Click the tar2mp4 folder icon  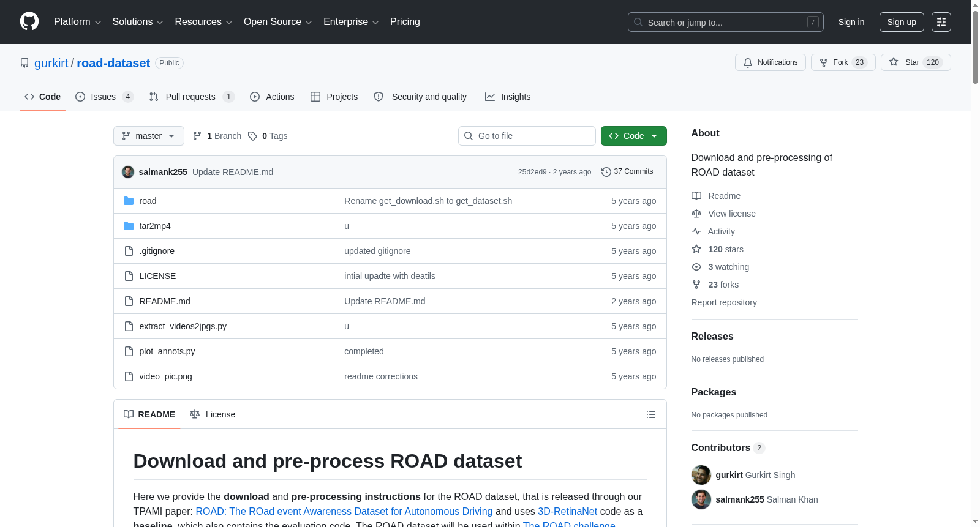tap(129, 226)
